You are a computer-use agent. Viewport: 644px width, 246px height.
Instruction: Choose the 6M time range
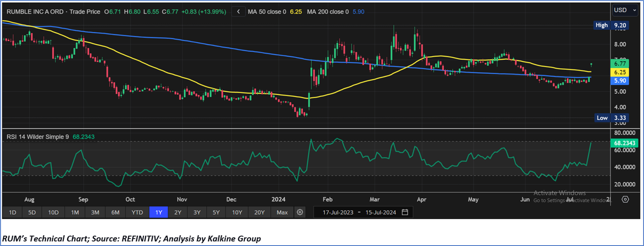[x=115, y=212]
